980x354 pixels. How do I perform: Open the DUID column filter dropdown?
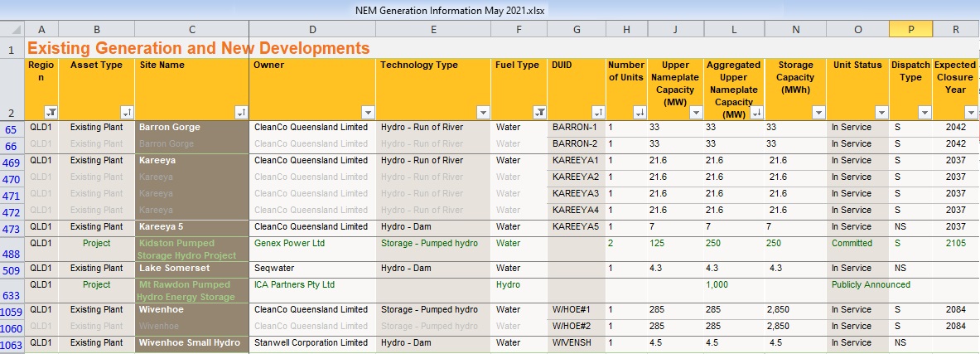pos(598,113)
